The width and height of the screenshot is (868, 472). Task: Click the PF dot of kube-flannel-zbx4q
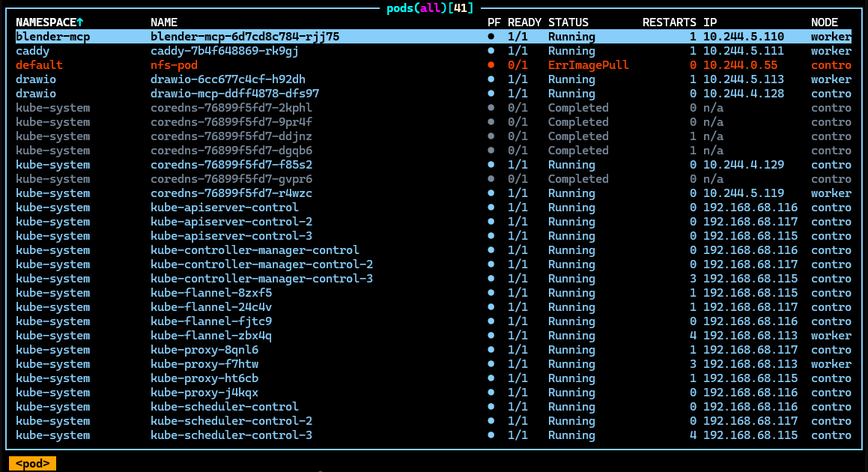(x=491, y=336)
